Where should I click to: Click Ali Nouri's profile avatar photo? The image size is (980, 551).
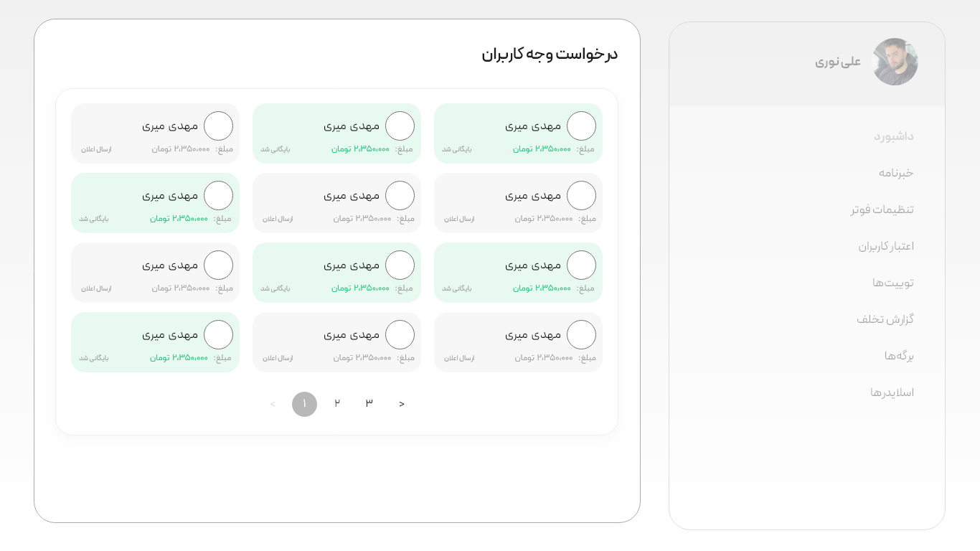895,62
